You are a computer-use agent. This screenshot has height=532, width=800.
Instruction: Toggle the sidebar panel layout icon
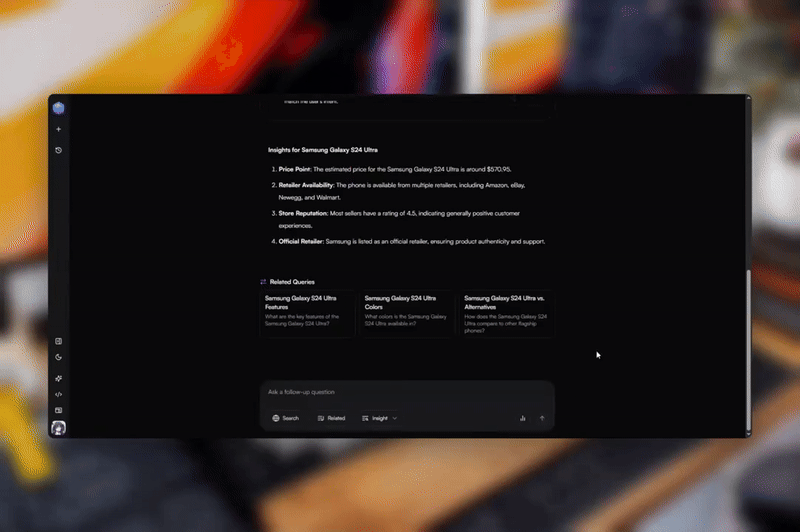(58, 341)
